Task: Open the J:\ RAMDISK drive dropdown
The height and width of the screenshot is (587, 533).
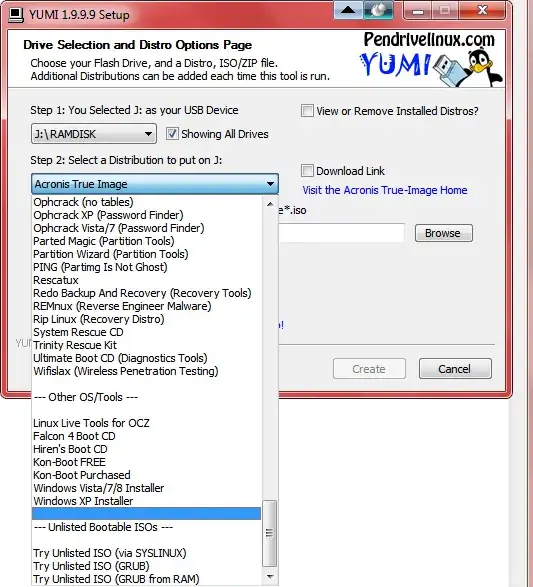Action: pyautogui.click(x=94, y=134)
